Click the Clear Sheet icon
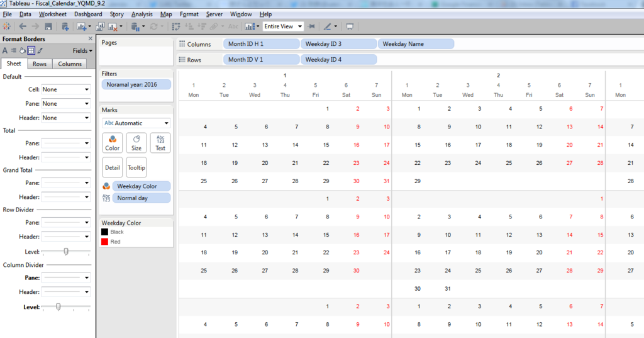The image size is (644, 338). 113,26
